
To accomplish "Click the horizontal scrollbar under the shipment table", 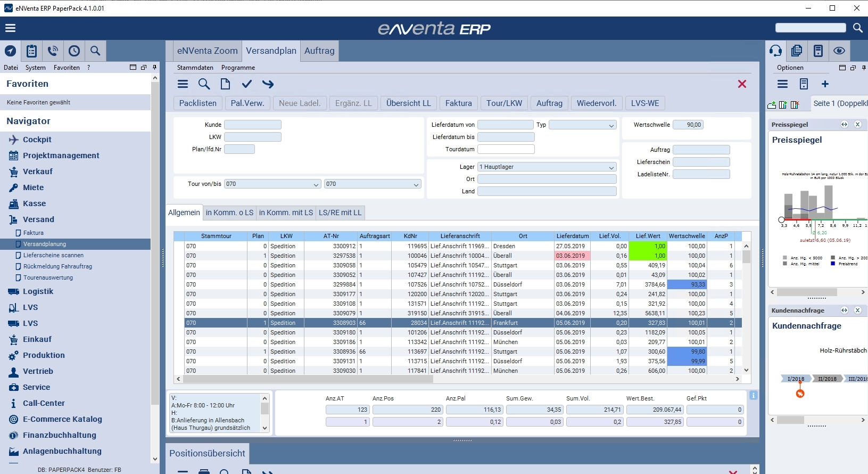I will [x=458, y=379].
